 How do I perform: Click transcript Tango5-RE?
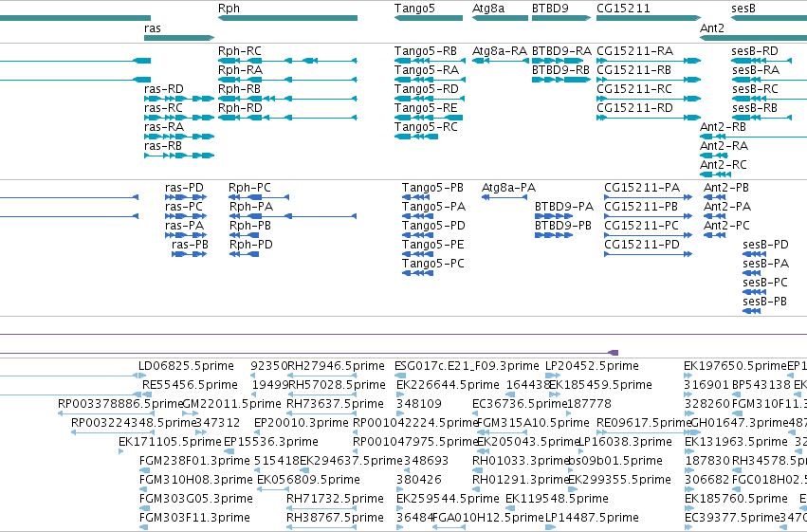pyautogui.click(x=429, y=118)
